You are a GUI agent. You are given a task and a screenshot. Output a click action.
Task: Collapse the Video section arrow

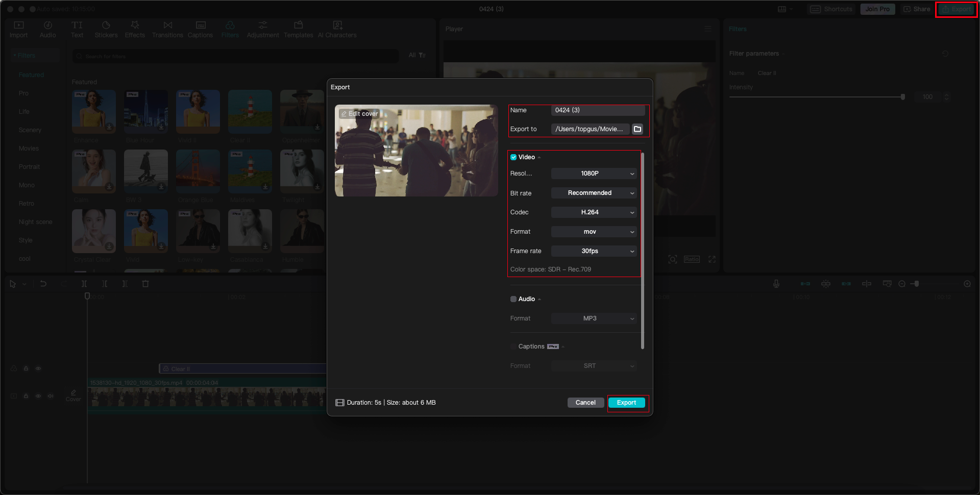(540, 158)
